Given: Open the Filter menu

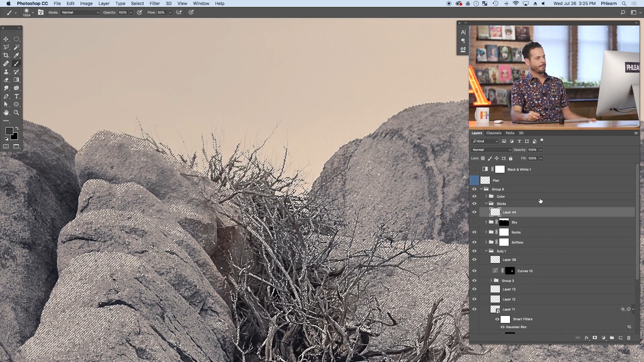Looking at the screenshot, I should 154,4.
